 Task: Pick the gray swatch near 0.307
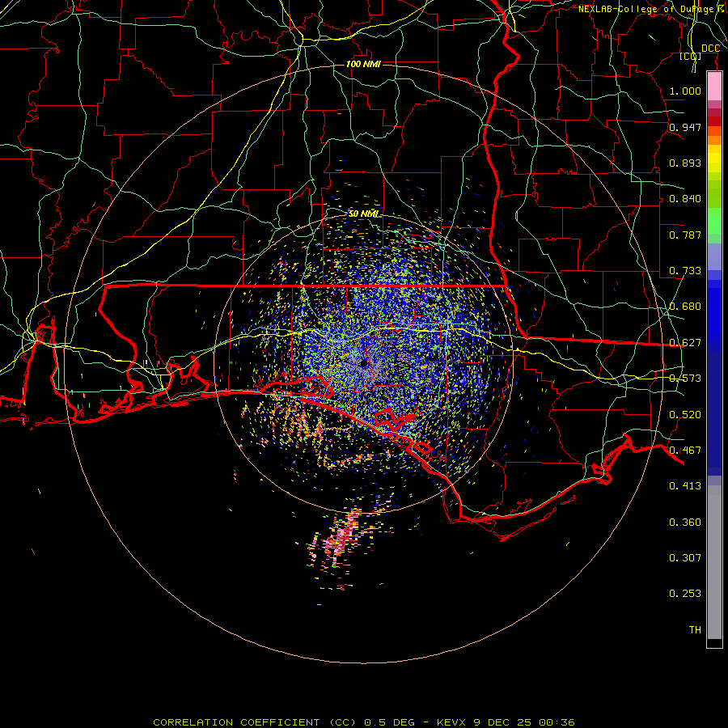714,562
